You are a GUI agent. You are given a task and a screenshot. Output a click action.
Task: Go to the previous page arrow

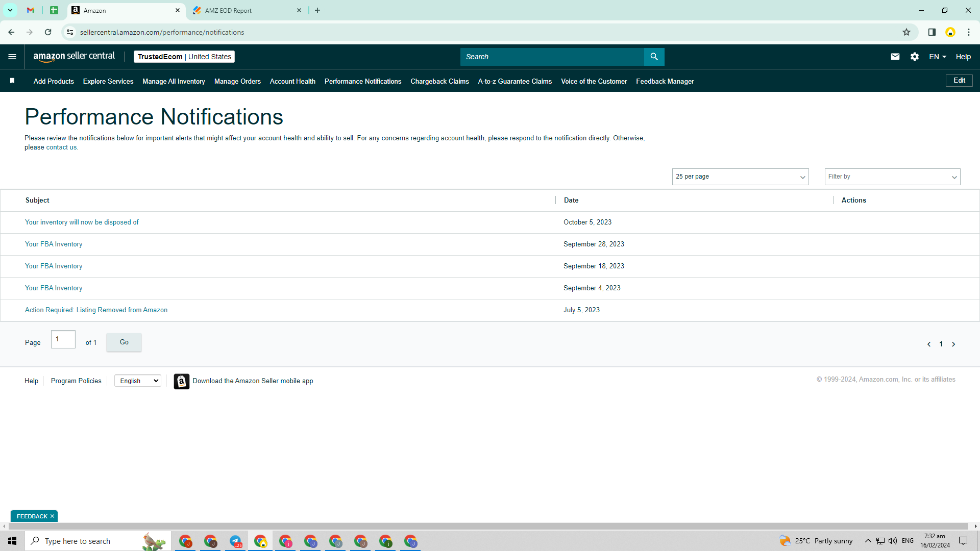929,344
